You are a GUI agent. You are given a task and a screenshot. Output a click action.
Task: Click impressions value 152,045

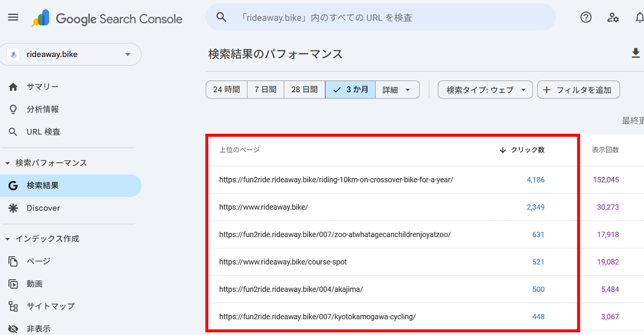tap(606, 180)
